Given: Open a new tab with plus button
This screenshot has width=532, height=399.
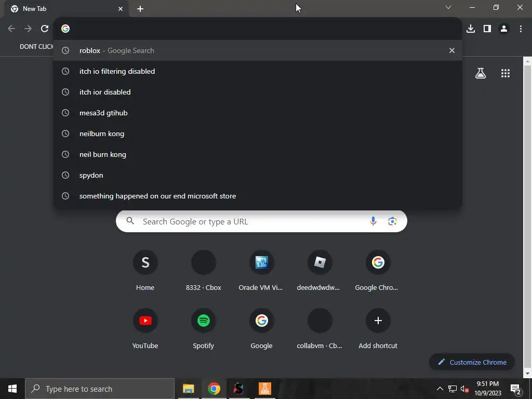Looking at the screenshot, I should click(x=140, y=9).
